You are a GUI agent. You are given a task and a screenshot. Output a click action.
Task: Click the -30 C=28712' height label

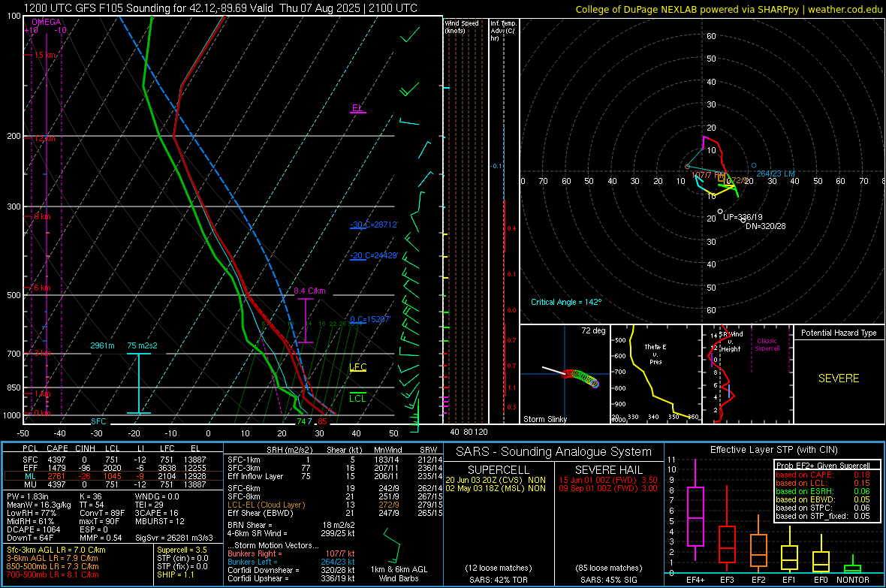pos(374,225)
